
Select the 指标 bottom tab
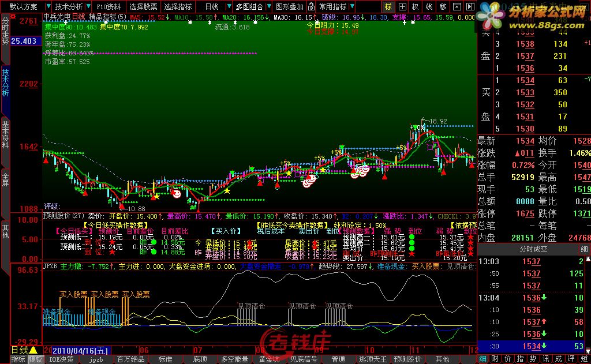point(18,359)
